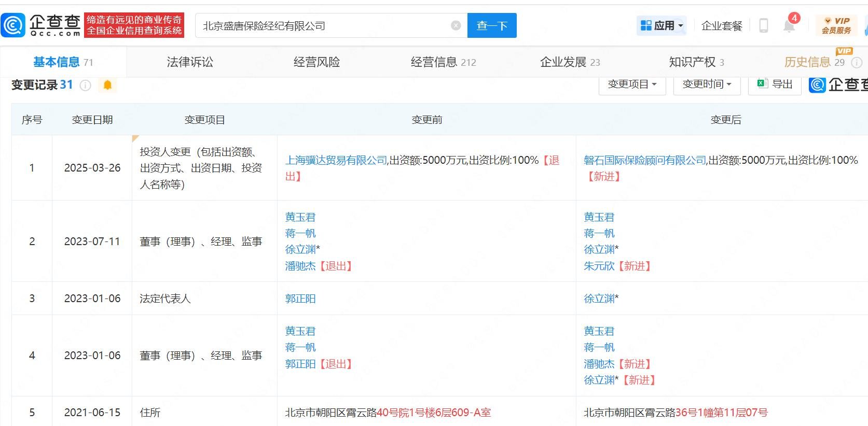
Task: Open 郭正阳 link in row 3 法定代表人
Action: pos(300,299)
